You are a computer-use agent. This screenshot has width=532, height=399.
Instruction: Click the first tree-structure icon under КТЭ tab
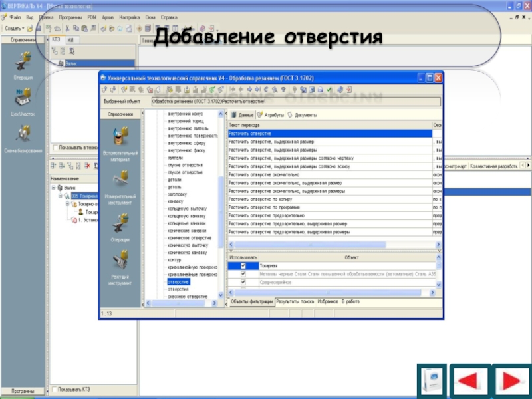pyautogui.click(x=55, y=51)
